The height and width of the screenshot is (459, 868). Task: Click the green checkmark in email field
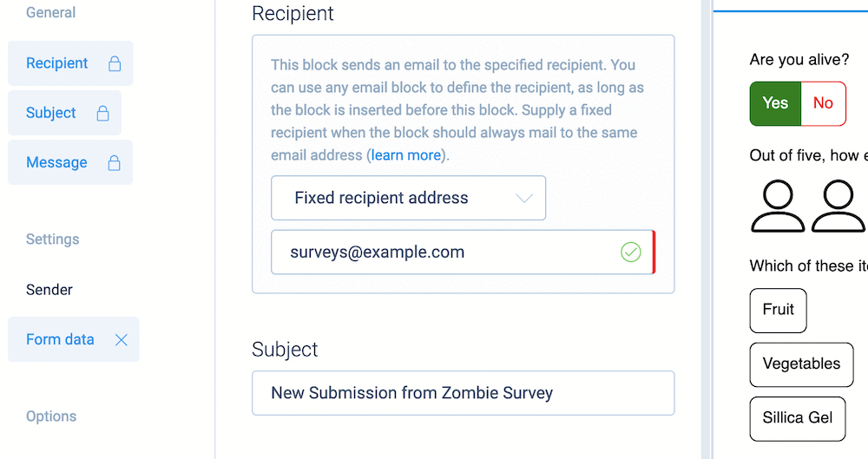click(630, 252)
